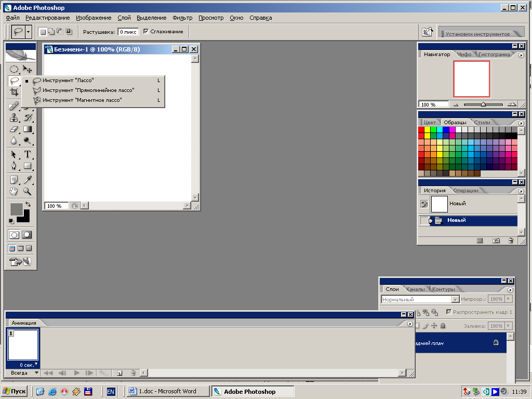
Task: Select the Dodge tool
Action: pos(28,140)
